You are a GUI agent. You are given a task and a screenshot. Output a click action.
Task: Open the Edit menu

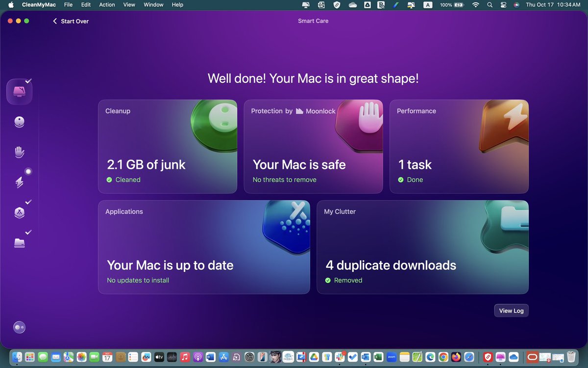coord(86,4)
